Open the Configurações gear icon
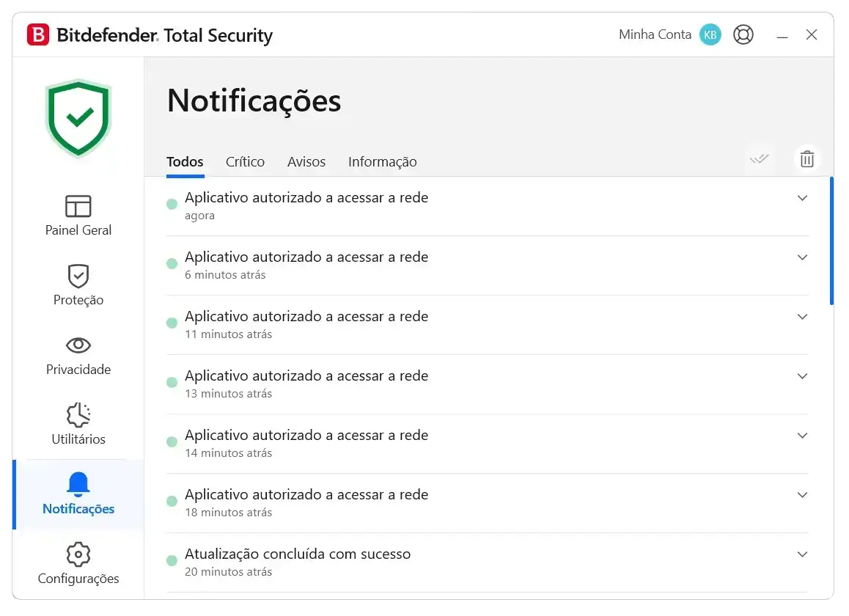 tap(78, 554)
